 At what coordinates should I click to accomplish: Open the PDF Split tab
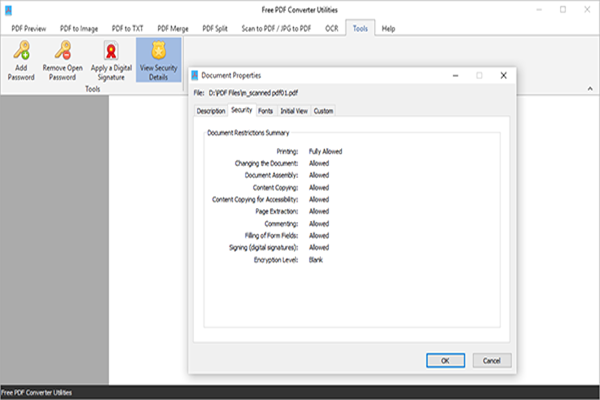[217, 28]
